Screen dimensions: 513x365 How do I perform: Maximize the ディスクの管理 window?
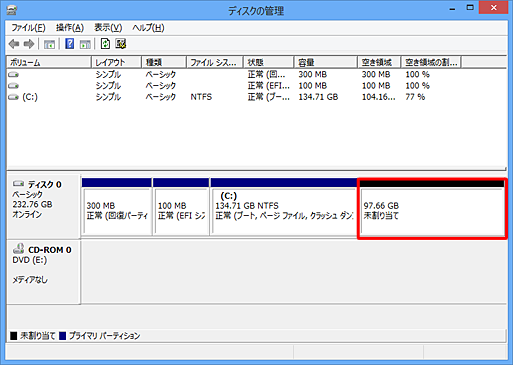click(x=470, y=8)
